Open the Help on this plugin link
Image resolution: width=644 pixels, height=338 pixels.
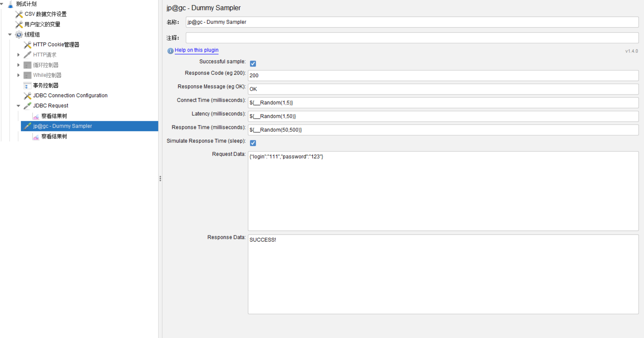pos(197,50)
